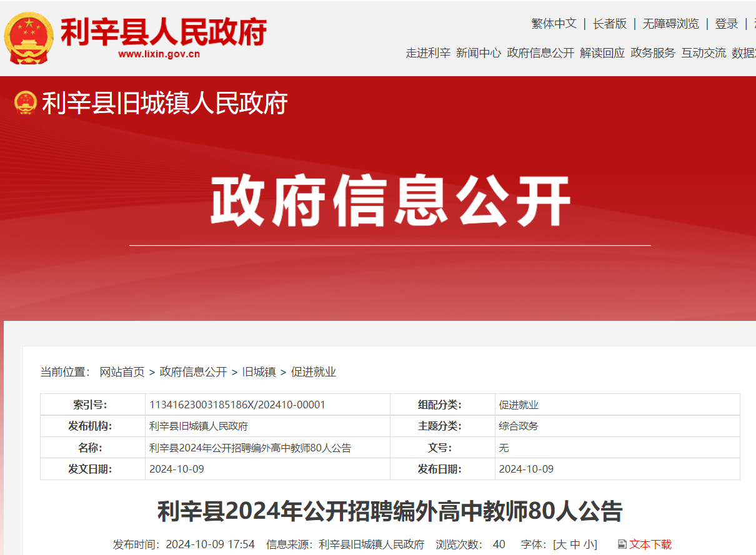Viewport: 756px width, 555px height.
Task: Click the 发布时间 2024-10-09 17:54 text
Action: [184, 544]
